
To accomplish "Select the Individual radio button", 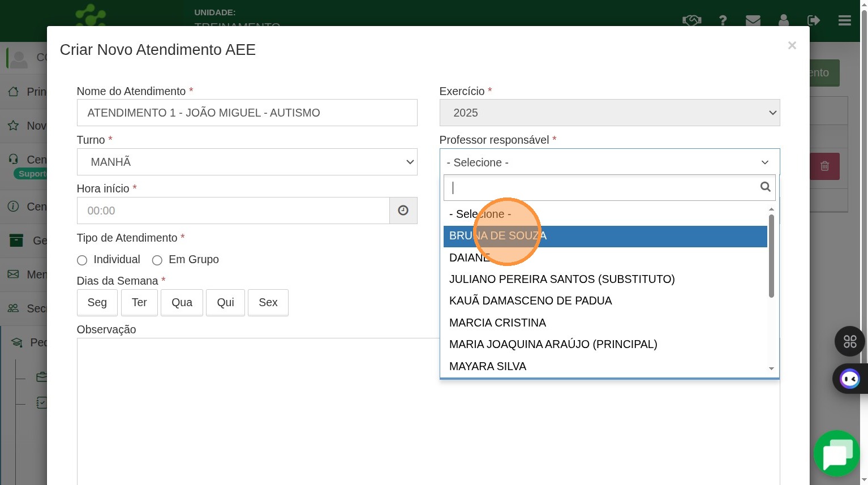I will 82,260.
